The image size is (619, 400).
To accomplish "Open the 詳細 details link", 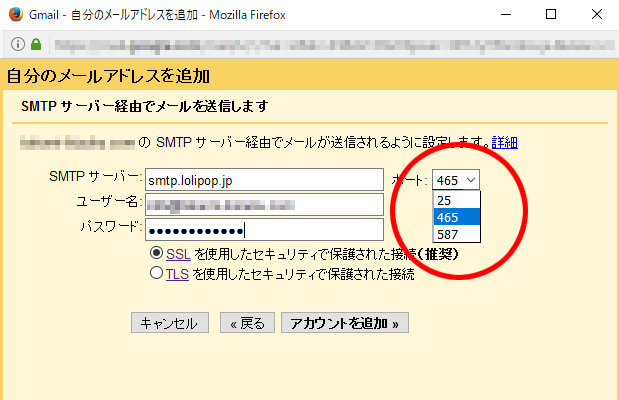I will tap(505, 142).
